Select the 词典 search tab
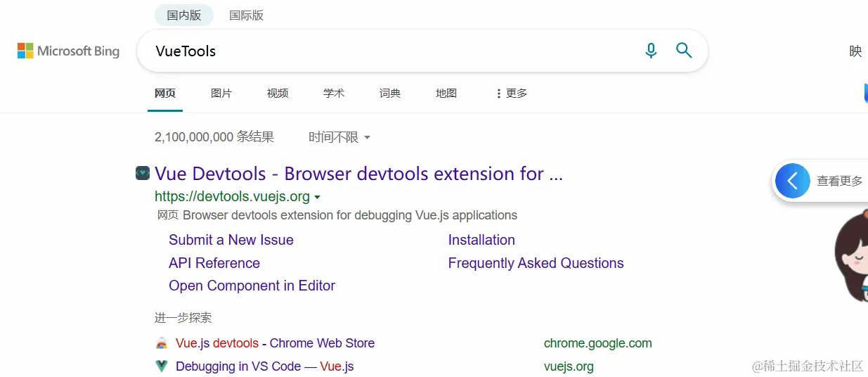The image size is (868, 377). [390, 93]
